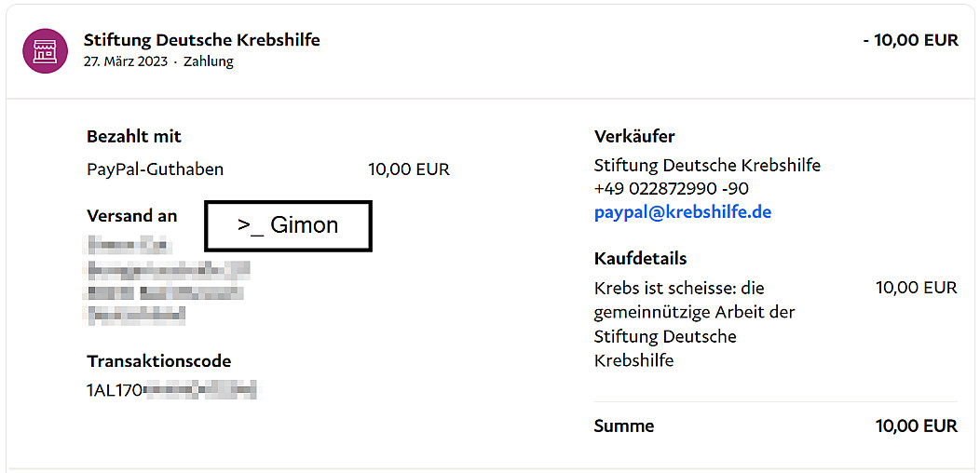The width and height of the screenshot is (980, 473).
Task: Click the seller phone number +49 022872990 -90
Action: [671, 189]
